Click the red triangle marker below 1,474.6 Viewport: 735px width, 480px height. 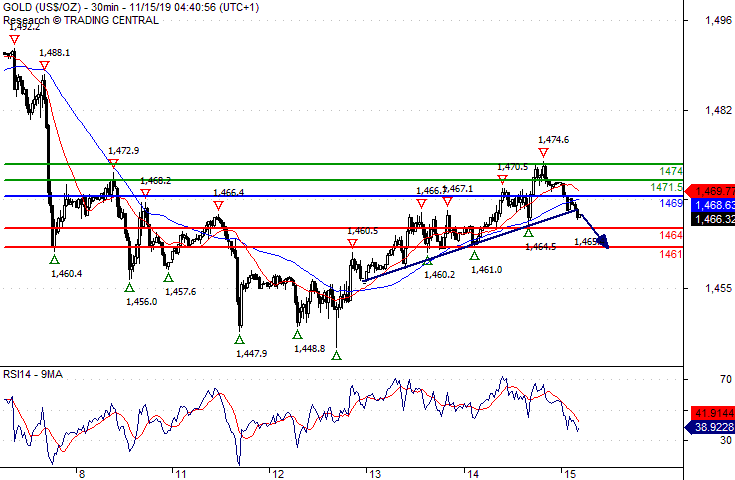click(543, 153)
